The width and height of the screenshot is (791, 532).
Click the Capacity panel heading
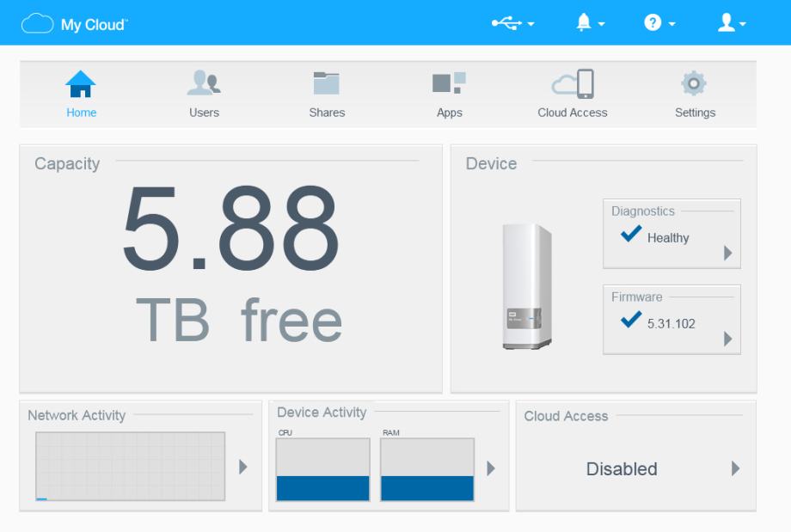point(67,163)
